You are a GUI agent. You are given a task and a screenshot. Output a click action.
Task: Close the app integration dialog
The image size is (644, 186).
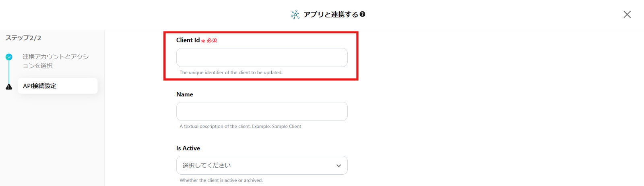pos(627,15)
